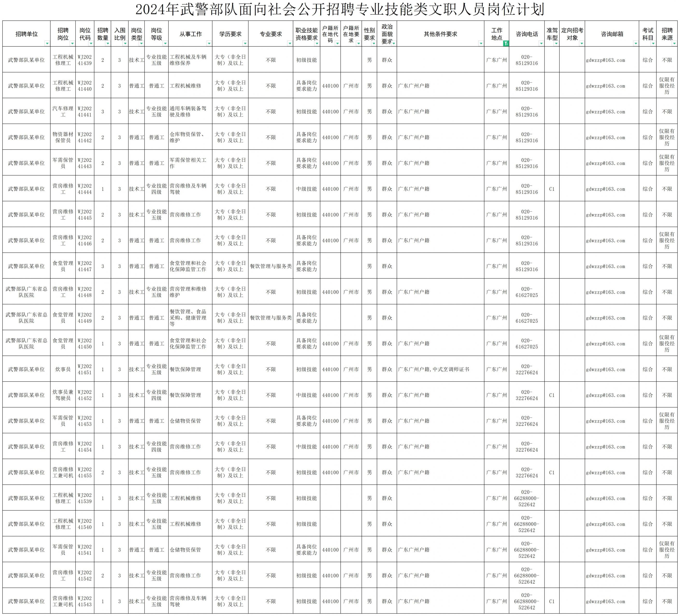Open the 考试科目 column filter arrow
Viewport: 680px width, 616px height.
653,44
